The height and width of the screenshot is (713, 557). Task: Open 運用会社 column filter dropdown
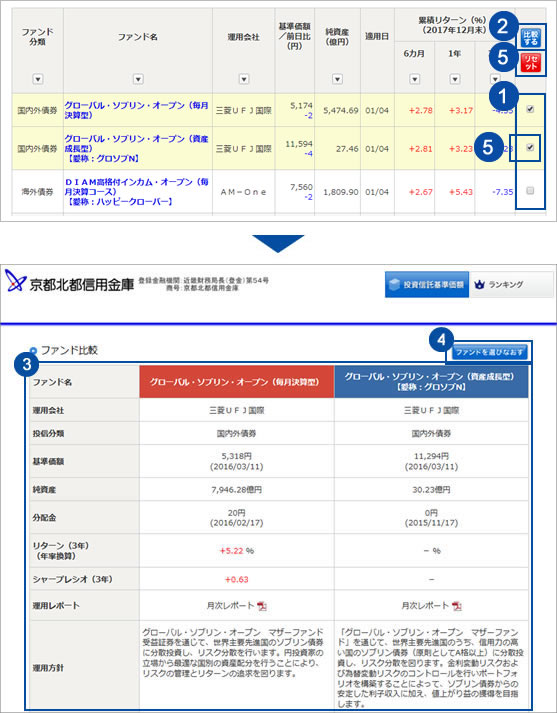click(244, 79)
